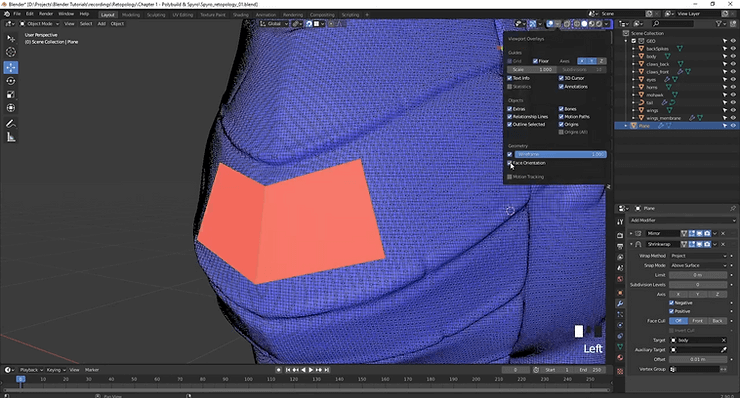Switch to Wireframe viewport shading
Screen dimensions: 740x398
click(577, 24)
